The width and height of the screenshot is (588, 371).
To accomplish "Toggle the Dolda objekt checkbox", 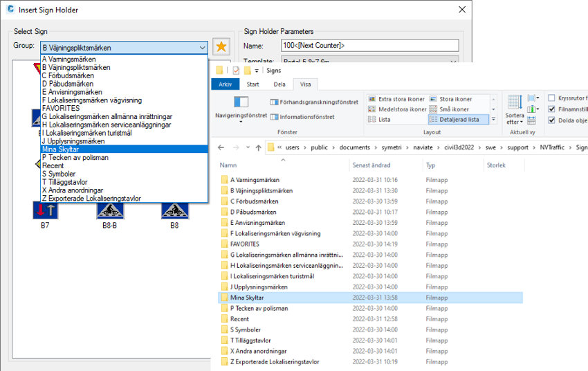I will pos(551,120).
